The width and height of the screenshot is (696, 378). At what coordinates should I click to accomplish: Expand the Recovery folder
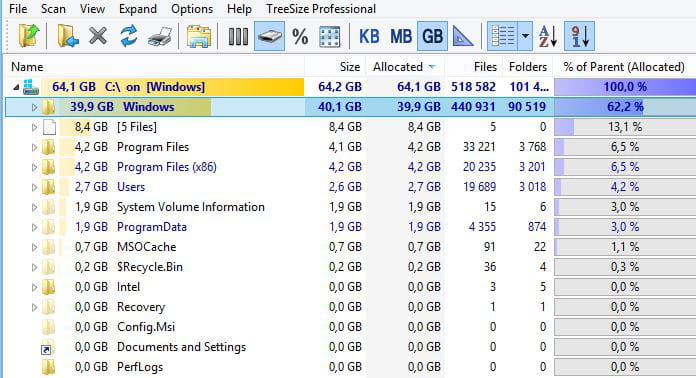(34, 307)
